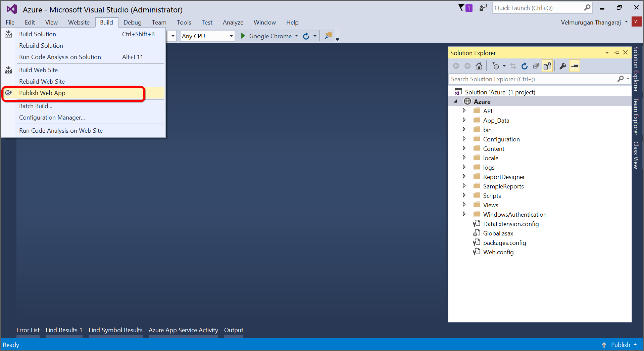Click the Quick Launch search magnifier
The image size is (644, 351).
click(x=587, y=8)
